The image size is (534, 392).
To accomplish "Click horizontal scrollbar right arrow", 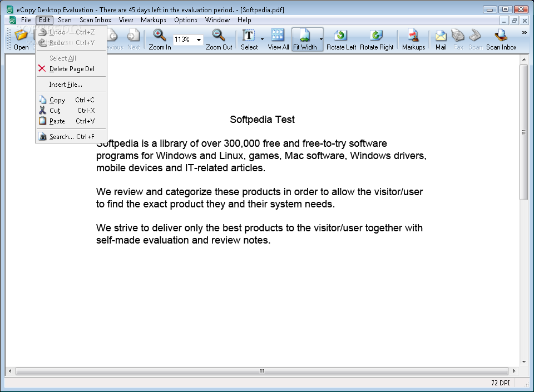I will [514, 371].
